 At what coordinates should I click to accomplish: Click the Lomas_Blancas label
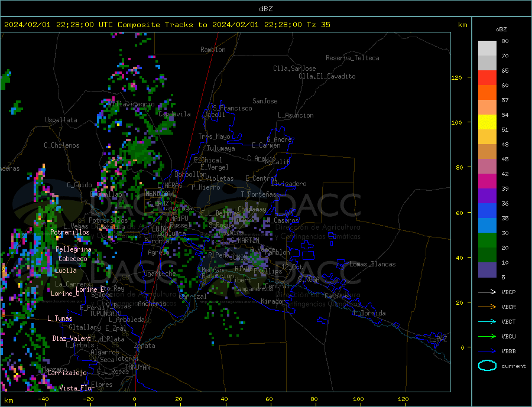coord(372,264)
